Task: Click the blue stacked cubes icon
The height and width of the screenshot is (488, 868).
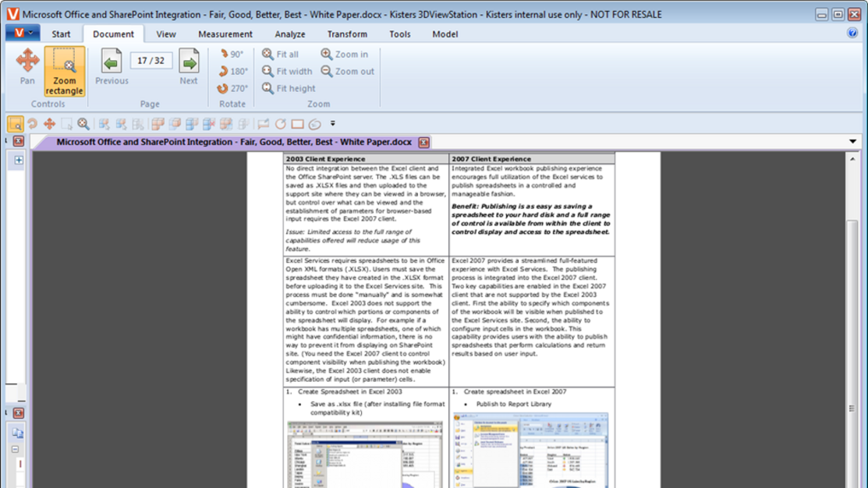Action: pos(192,124)
